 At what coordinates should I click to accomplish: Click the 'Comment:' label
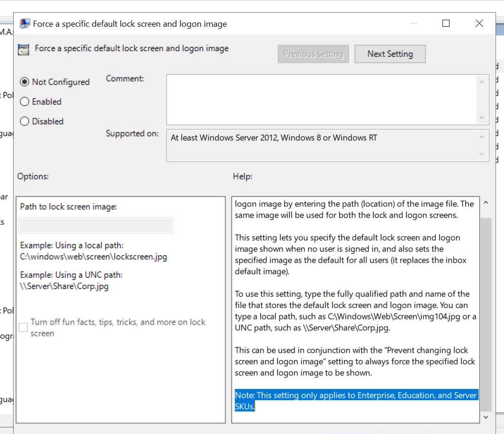click(125, 79)
